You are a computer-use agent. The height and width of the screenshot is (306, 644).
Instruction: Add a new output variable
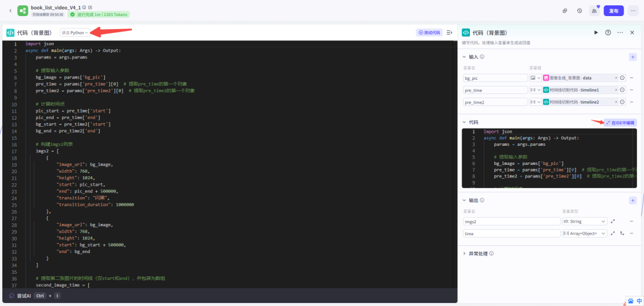point(633,200)
